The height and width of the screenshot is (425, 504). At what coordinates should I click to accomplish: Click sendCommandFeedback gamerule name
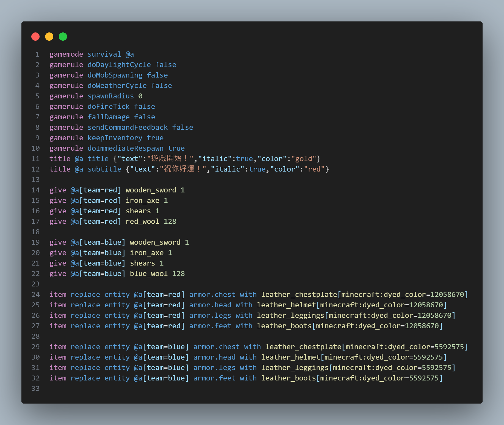click(x=128, y=128)
